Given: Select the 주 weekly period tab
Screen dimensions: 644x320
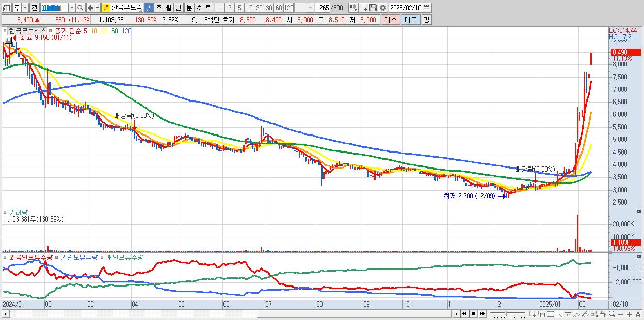Looking at the screenshot, I should point(158,8).
